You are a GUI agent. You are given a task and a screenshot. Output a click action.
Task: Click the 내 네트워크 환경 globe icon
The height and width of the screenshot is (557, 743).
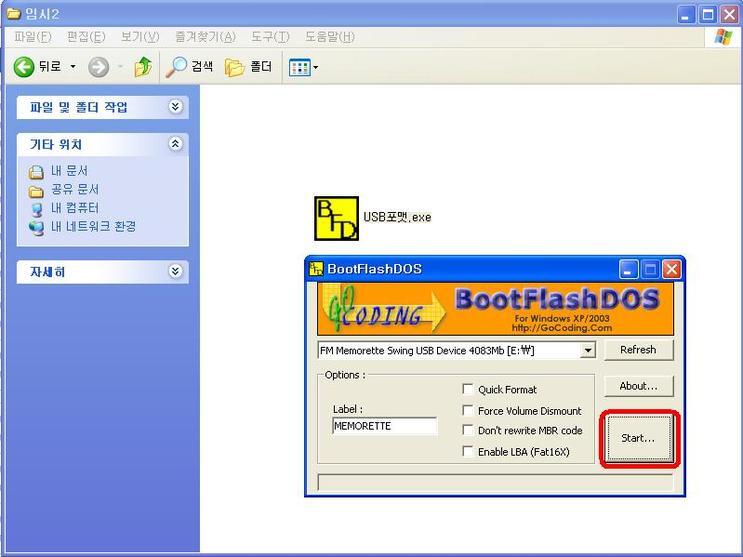pos(36,228)
